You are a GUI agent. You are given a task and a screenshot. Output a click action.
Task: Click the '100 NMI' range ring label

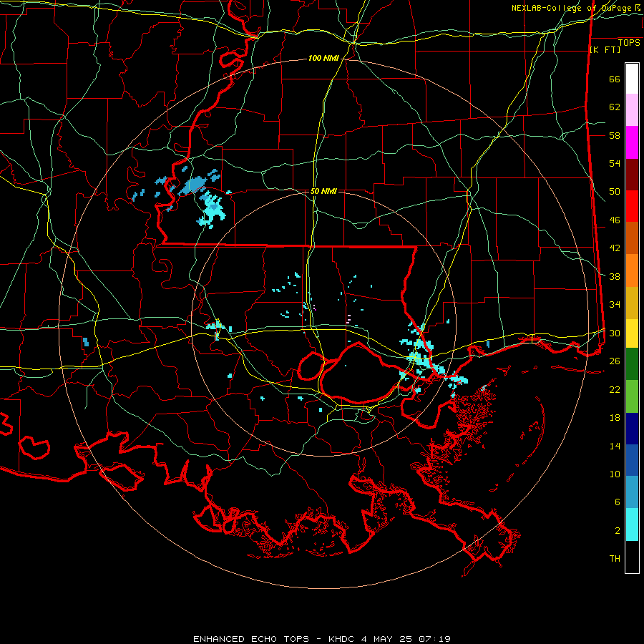[x=323, y=59]
